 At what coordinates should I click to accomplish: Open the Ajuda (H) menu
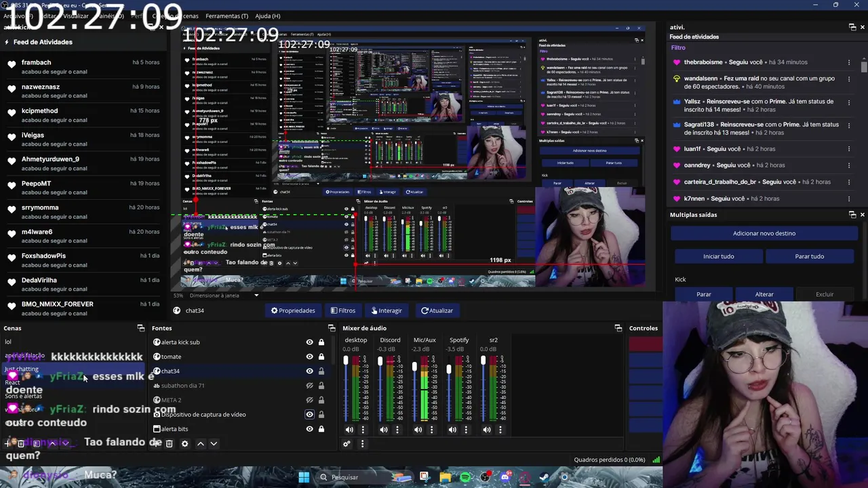(267, 16)
